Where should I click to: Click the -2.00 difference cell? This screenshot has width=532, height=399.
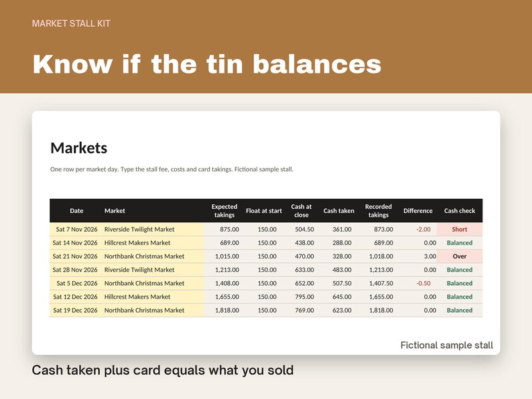423,230
